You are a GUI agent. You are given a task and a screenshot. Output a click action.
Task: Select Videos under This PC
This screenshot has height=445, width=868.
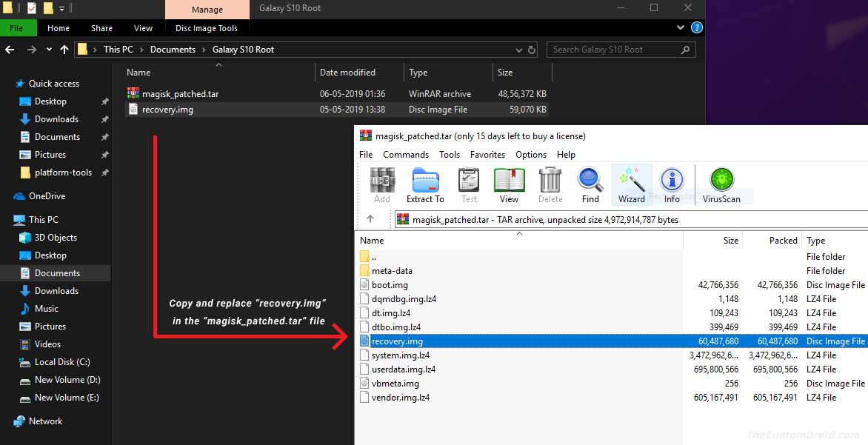point(47,344)
